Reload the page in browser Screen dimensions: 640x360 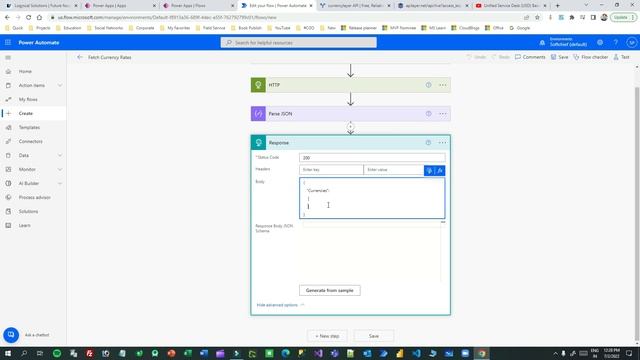coord(28,18)
